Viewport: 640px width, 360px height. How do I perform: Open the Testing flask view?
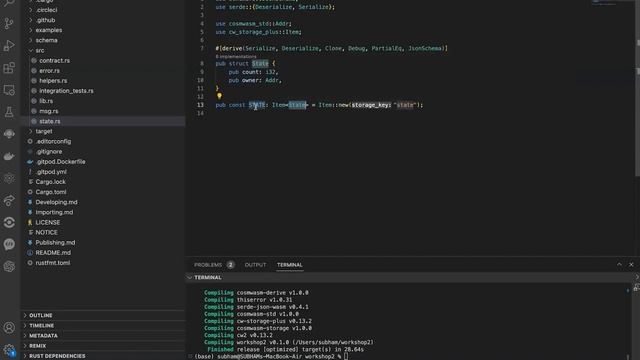[9, 112]
